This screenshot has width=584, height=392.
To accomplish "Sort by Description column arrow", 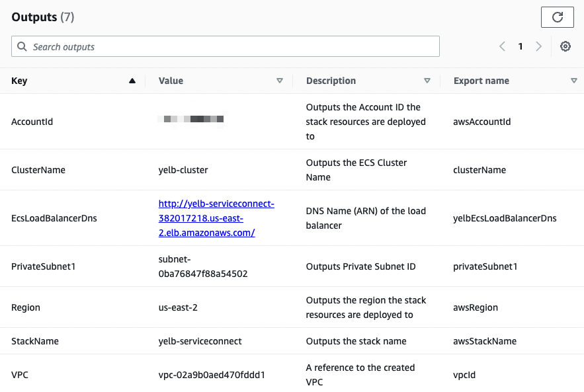I will (427, 81).
